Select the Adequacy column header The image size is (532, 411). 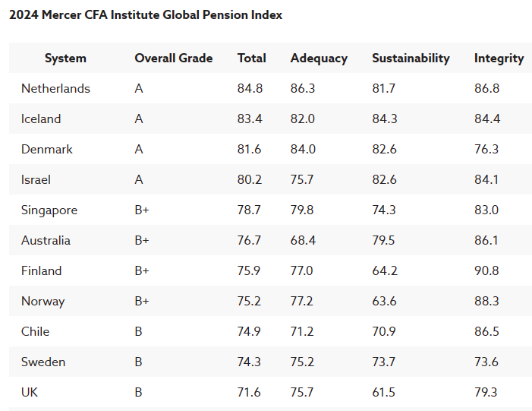pyautogui.click(x=319, y=58)
